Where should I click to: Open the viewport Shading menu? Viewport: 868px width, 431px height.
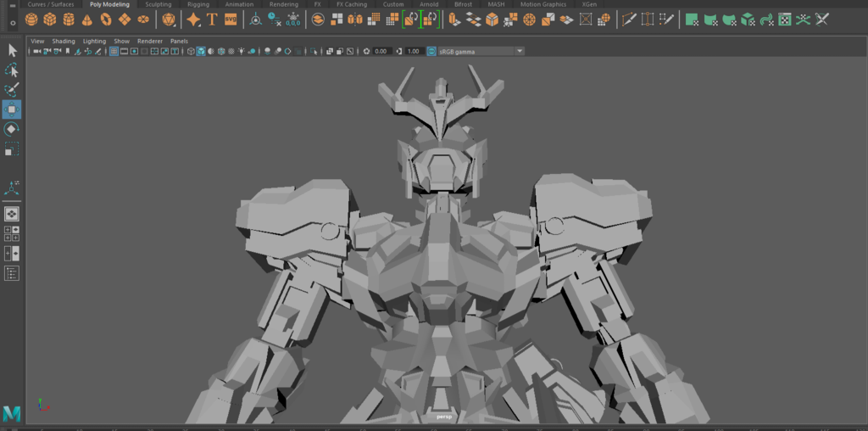(x=64, y=41)
